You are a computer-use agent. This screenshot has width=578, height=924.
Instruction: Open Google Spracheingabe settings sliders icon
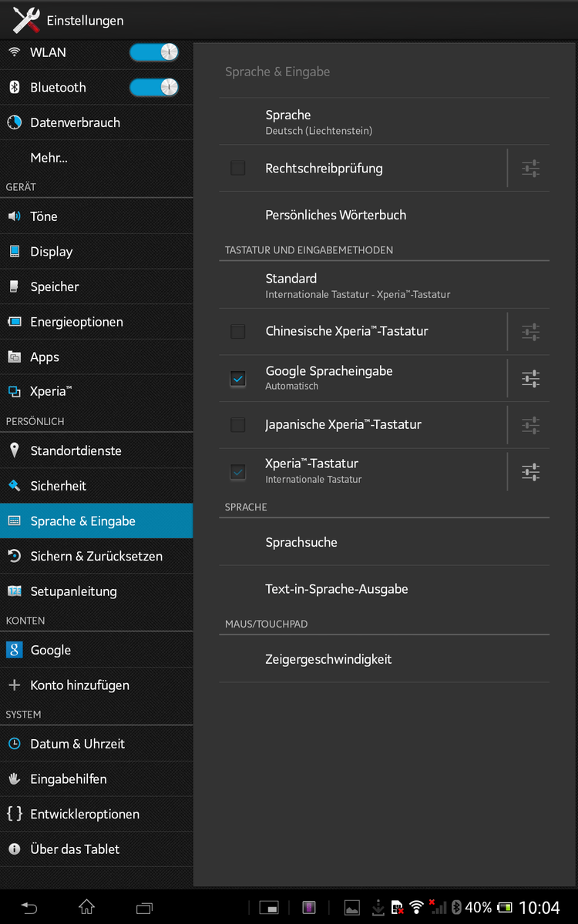click(530, 378)
